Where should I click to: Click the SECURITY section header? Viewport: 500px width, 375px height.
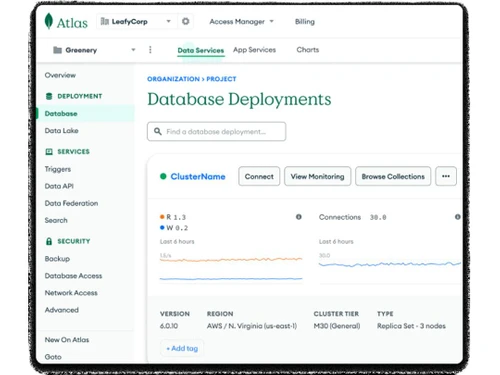tap(74, 241)
